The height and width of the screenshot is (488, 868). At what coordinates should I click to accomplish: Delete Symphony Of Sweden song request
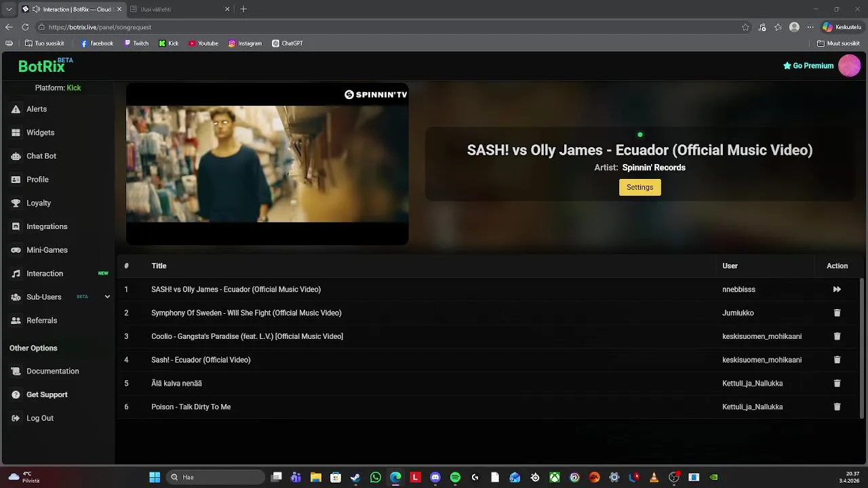point(837,313)
